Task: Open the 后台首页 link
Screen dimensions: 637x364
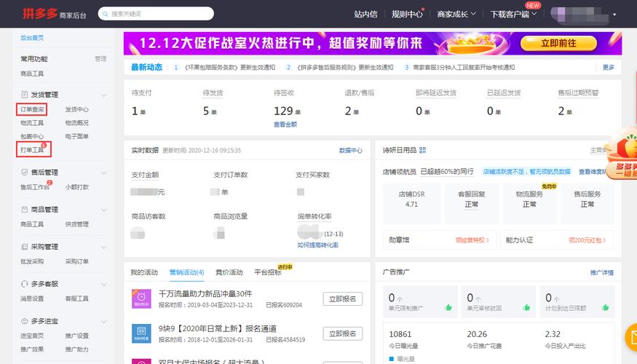Action: pyautogui.click(x=32, y=38)
